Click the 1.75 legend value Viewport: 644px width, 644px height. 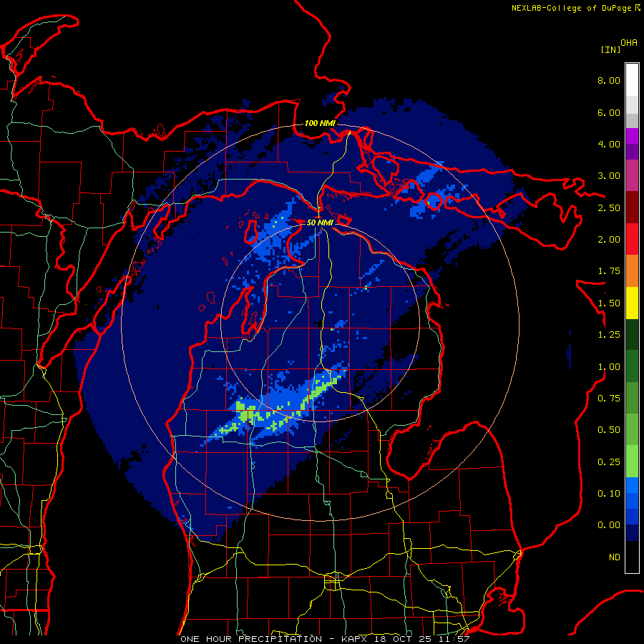pos(609,271)
